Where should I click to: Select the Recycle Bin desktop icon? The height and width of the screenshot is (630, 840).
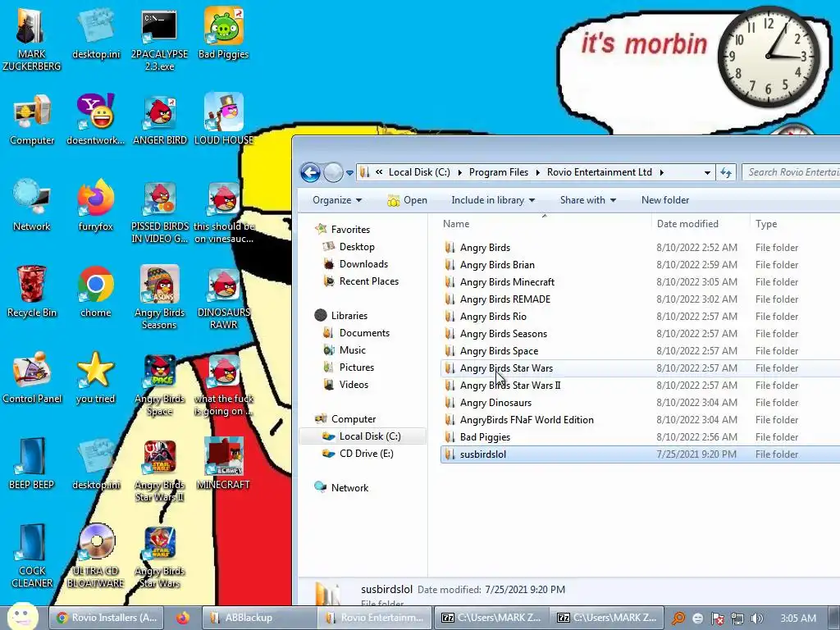[32, 292]
